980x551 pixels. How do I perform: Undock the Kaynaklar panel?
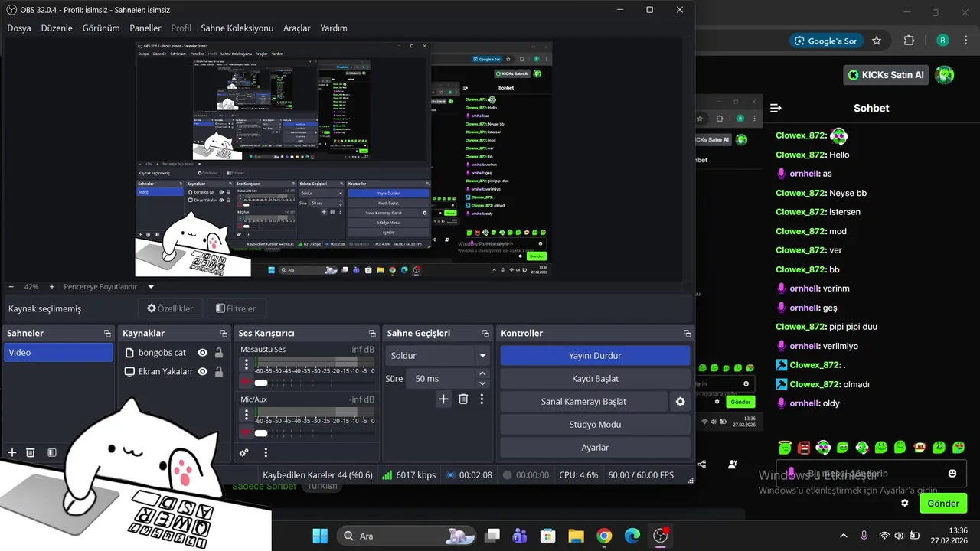[224, 334]
